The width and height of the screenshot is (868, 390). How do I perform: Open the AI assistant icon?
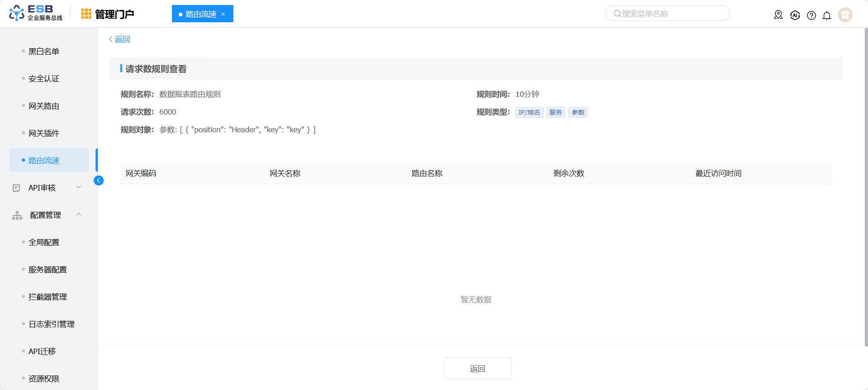coord(795,15)
